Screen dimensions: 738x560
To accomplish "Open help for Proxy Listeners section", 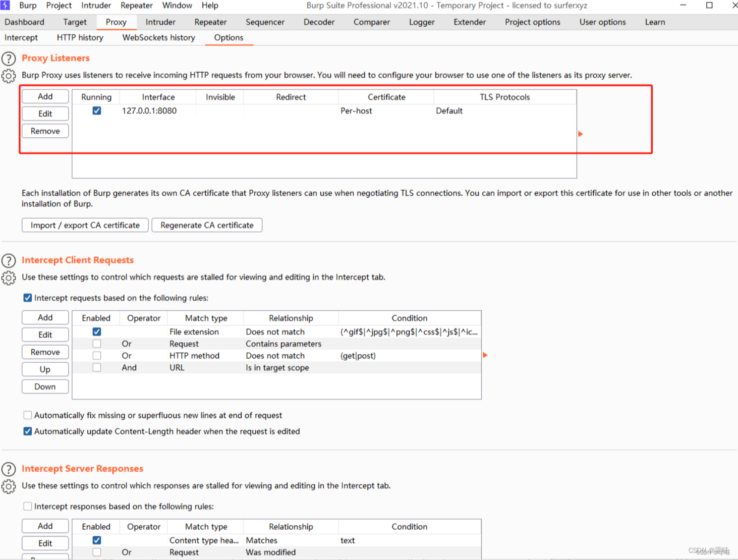I will [x=9, y=59].
